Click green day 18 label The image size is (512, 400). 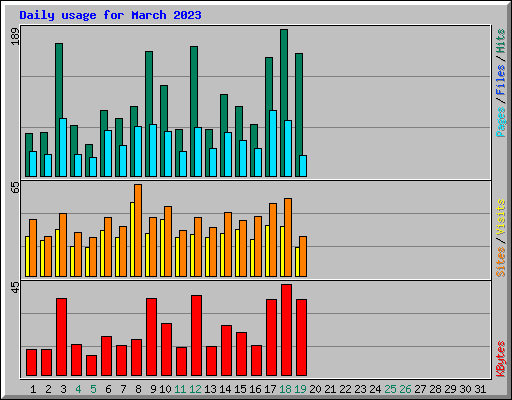[x=285, y=389]
